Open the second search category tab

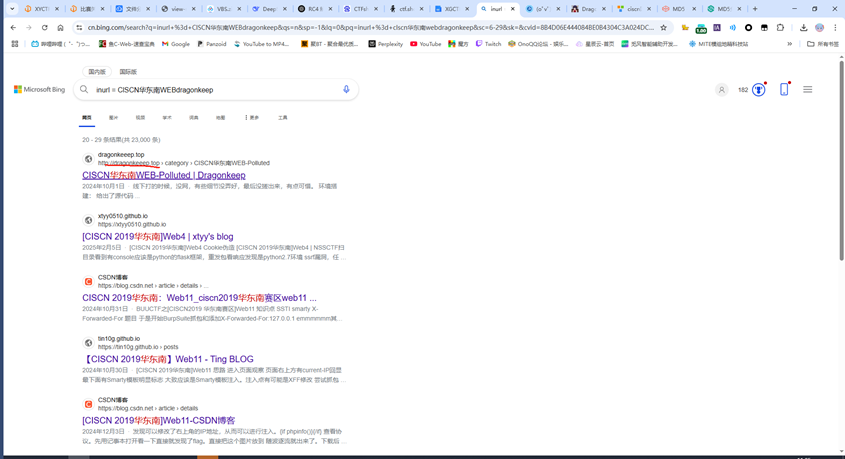(x=113, y=118)
